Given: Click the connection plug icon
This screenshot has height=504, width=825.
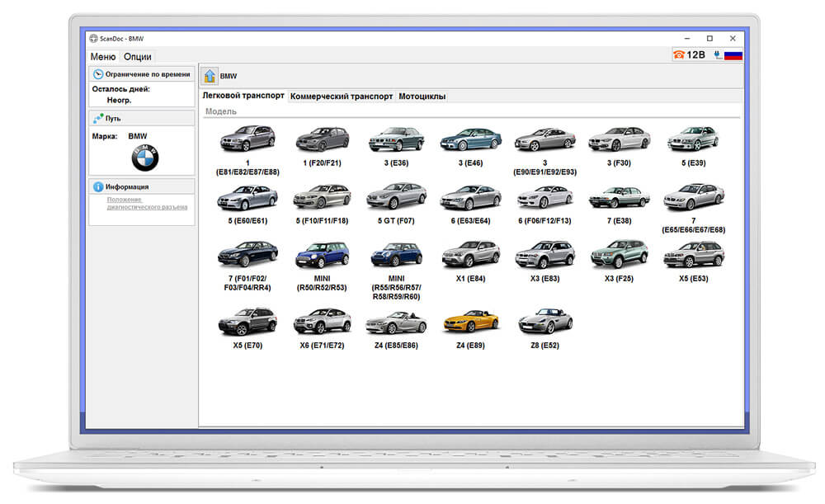Looking at the screenshot, I should click(717, 54).
